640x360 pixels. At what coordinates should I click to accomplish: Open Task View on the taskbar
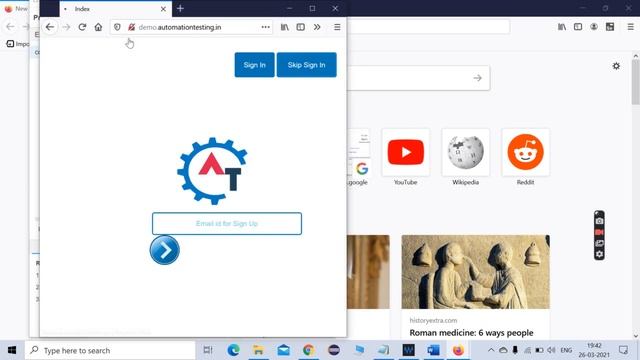[208, 350]
